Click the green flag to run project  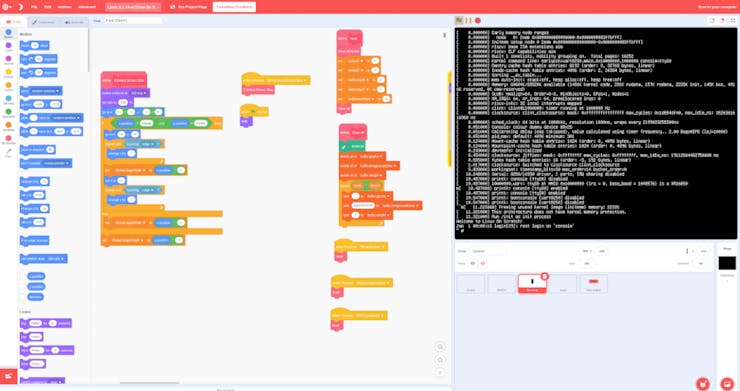click(x=459, y=20)
